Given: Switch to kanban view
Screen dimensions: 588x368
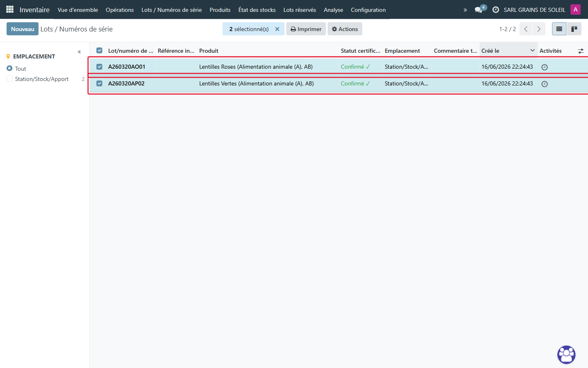Looking at the screenshot, I should tap(574, 29).
